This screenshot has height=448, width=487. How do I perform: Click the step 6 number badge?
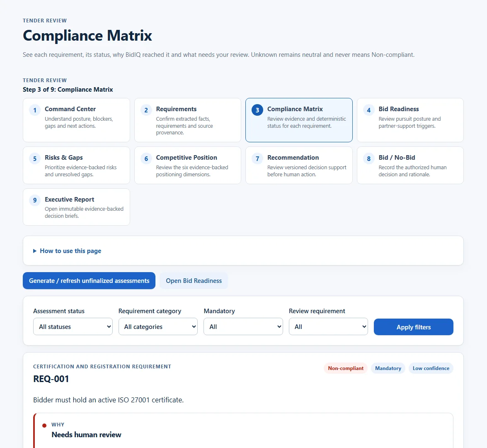146,158
